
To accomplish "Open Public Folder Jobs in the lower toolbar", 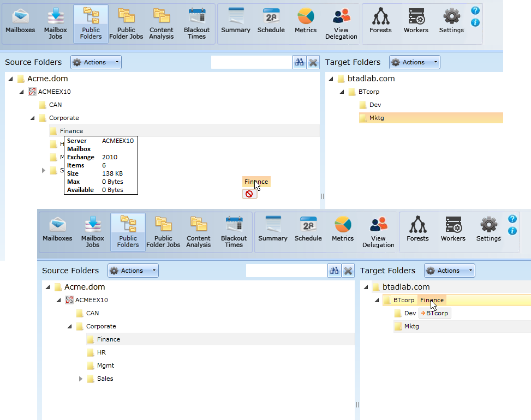I will (163, 232).
